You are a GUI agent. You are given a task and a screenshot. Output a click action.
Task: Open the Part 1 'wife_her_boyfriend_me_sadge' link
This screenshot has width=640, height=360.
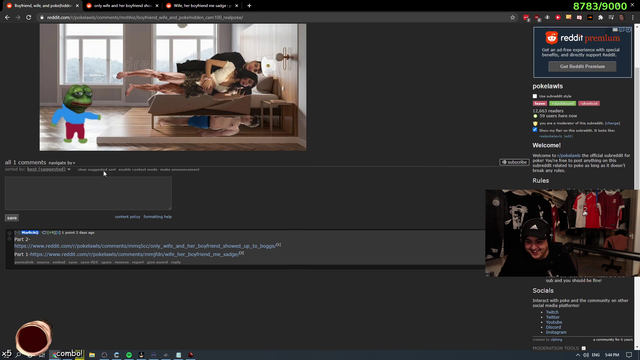134,254
